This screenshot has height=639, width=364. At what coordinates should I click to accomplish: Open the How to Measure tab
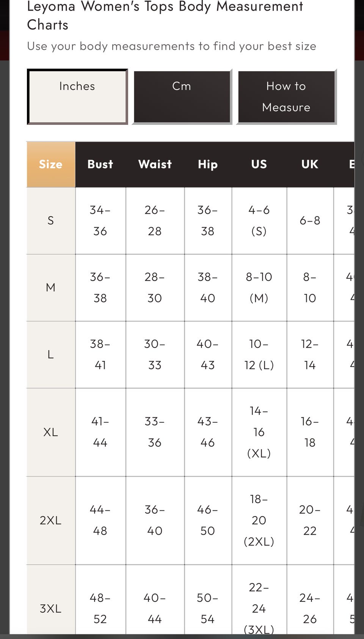pos(286,97)
